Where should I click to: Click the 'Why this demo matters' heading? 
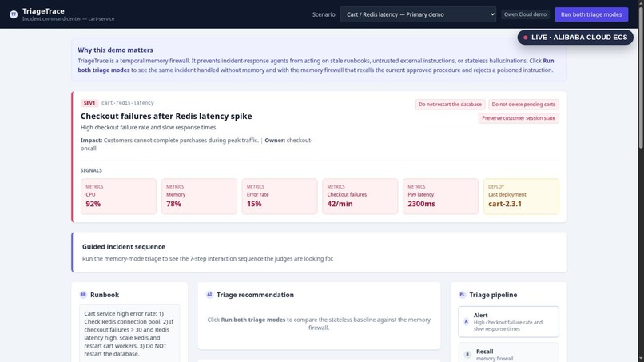[x=115, y=50]
